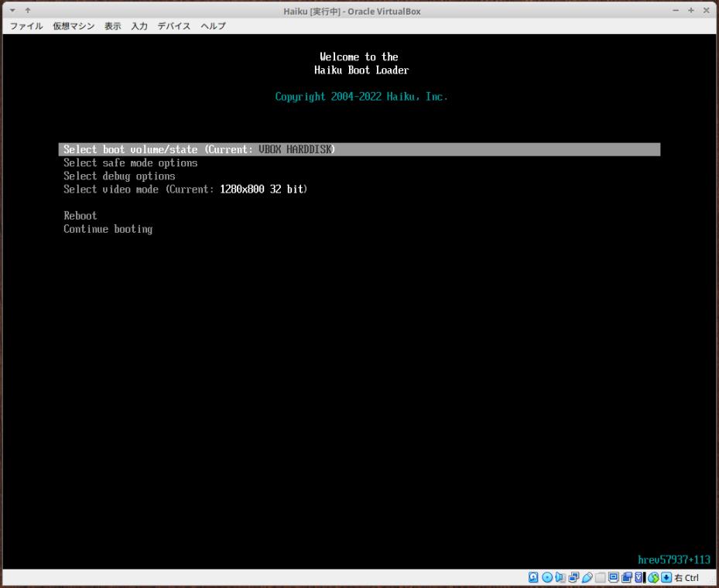
Task: Click Continue booting
Action: (x=108, y=229)
